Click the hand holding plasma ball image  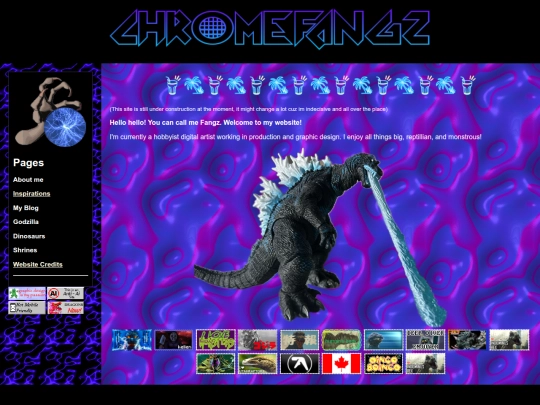[50, 112]
